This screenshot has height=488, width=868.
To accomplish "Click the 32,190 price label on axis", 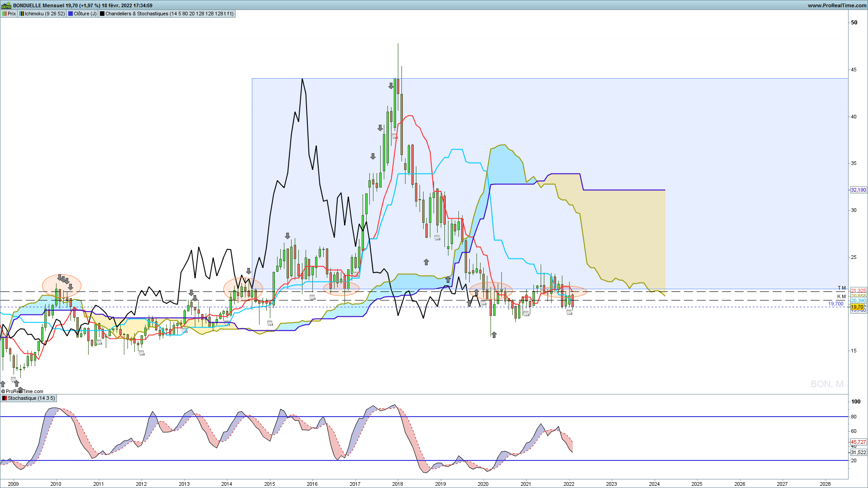I will point(858,190).
